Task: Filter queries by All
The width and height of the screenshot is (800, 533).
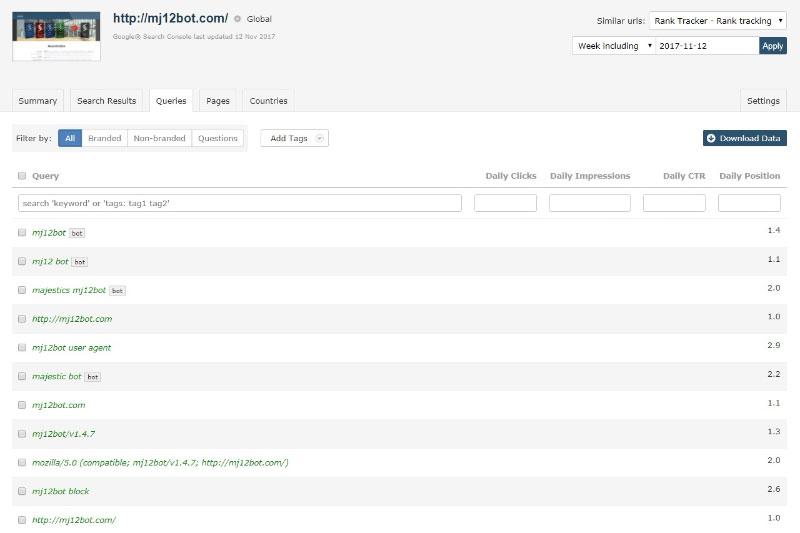Action: [70, 138]
